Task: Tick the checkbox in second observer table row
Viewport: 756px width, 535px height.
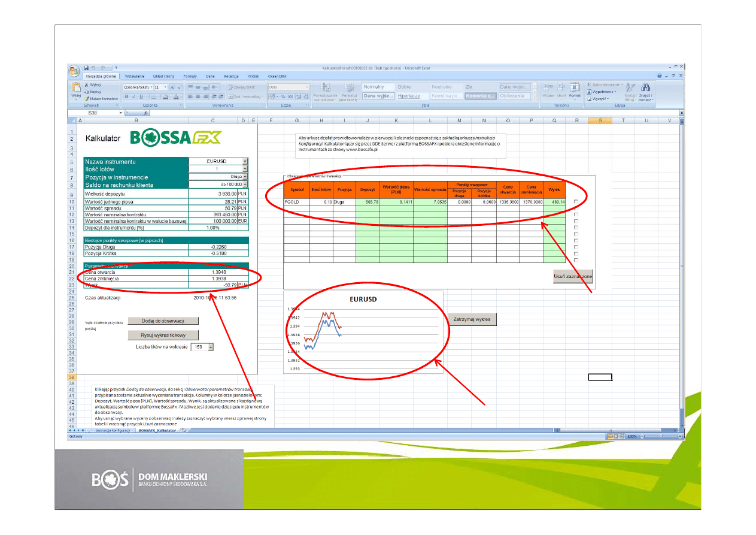Action: 576,214
